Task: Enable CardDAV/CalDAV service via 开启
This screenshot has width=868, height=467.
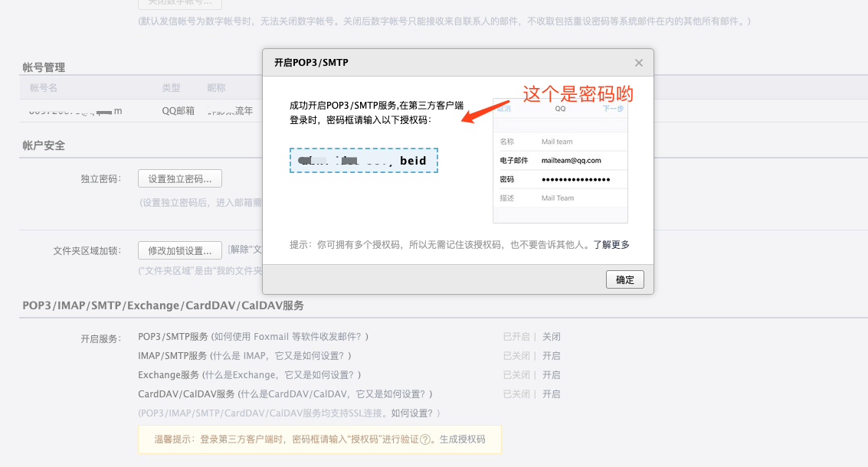Action: point(551,394)
